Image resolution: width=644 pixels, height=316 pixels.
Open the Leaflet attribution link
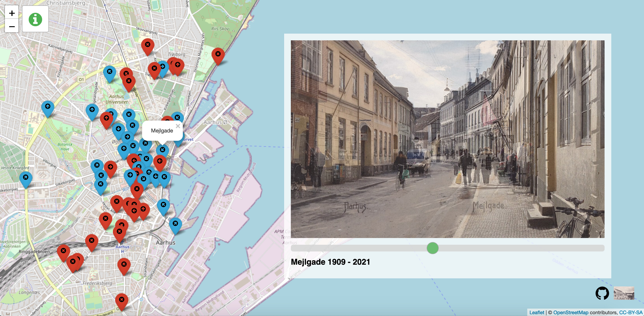[x=536, y=312]
